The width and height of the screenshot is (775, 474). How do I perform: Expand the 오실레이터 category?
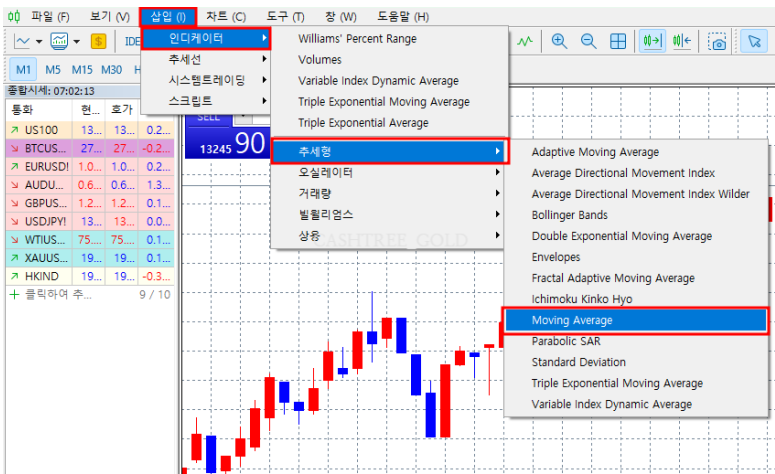388,172
